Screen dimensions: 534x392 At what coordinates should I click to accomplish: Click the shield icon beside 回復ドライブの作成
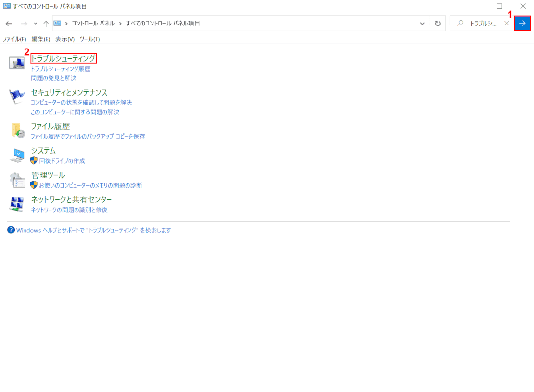coord(34,161)
